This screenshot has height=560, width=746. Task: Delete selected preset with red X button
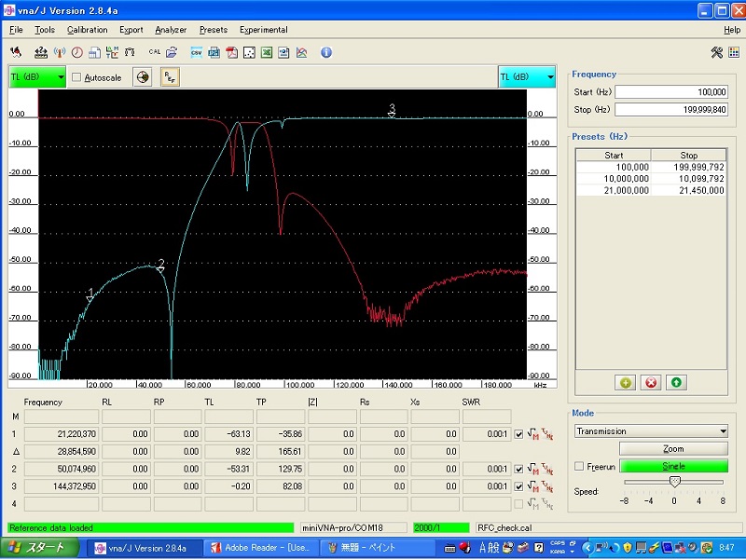pyautogui.click(x=651, y=382)
